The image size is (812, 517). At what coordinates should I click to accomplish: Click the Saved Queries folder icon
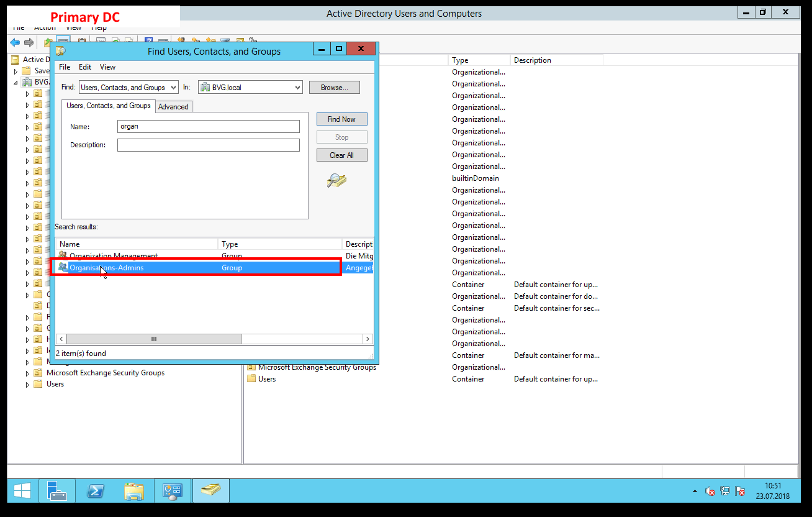pos(27,71)
